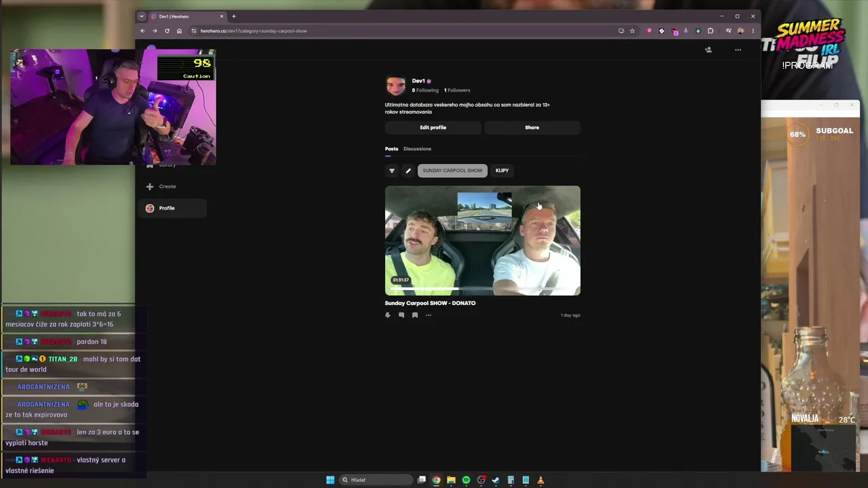Open the posts filter icon
Image resolution: width=868 pixels, height=488 pixels.
391,171
